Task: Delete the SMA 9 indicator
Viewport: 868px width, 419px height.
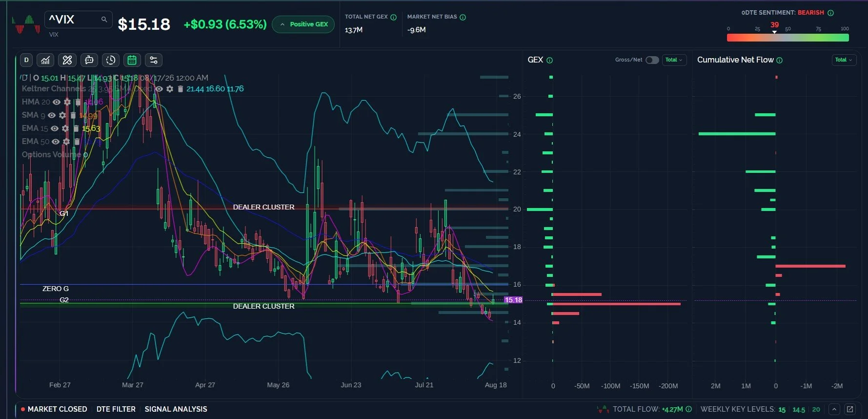Action: pos(73,115)
